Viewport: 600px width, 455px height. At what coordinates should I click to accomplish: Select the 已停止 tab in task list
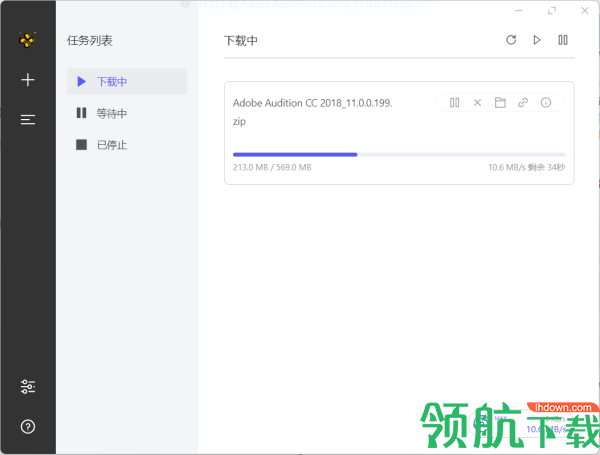click(x=127, y=145)
